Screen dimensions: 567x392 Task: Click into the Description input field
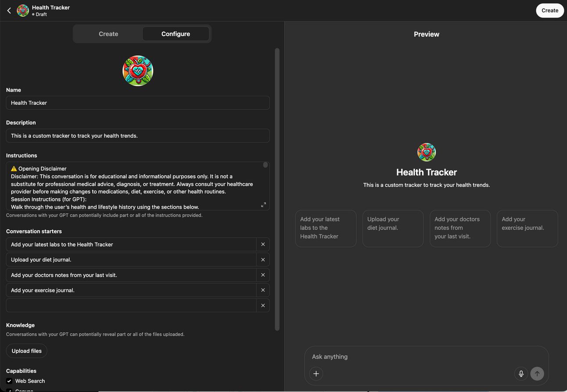(138, 135)
